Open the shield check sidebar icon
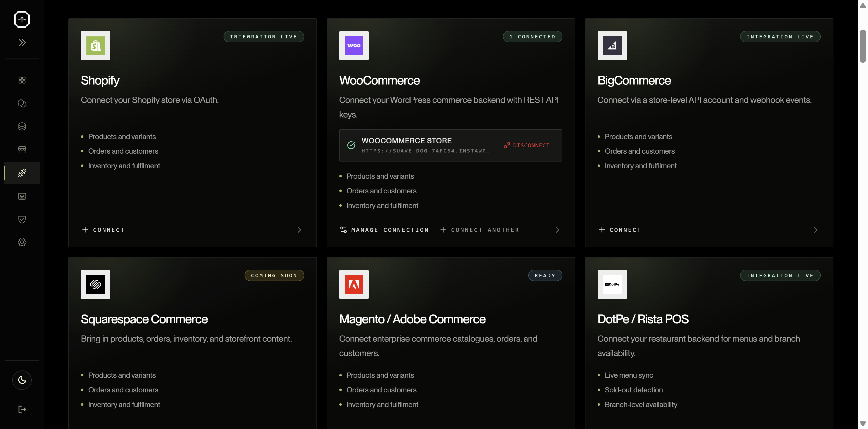This screenshot has width=868, height=429. 22,219
